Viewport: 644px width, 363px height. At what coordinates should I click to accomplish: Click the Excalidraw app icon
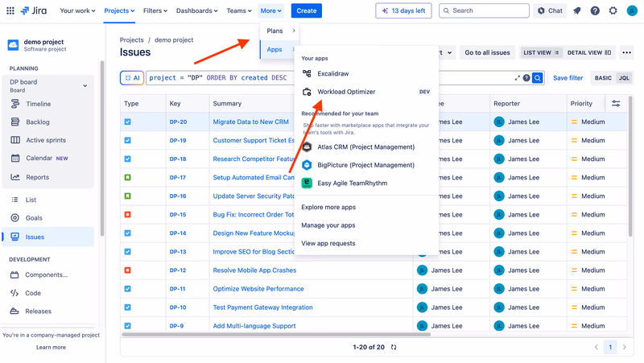307,73
